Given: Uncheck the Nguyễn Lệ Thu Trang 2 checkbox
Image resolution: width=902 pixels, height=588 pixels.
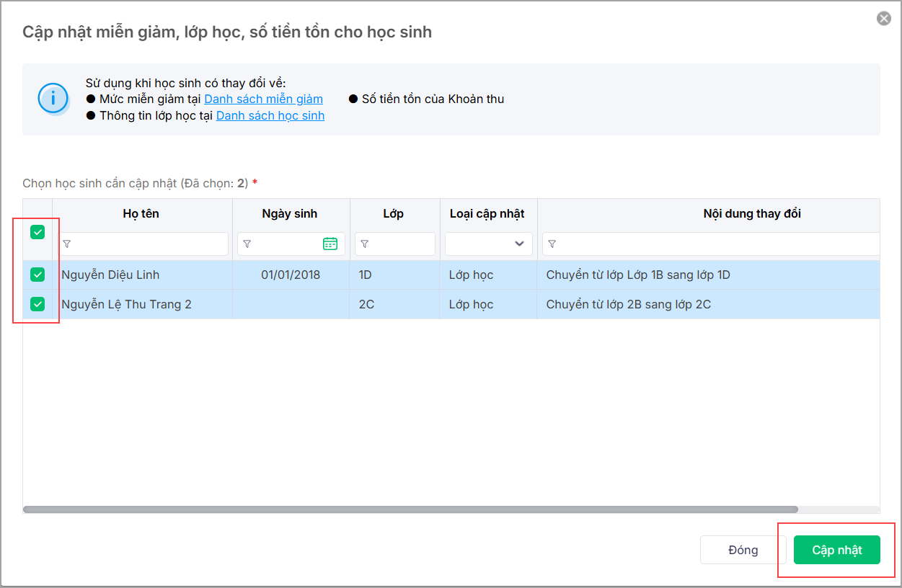Looking at the screenshot, I should pos(37,304).
